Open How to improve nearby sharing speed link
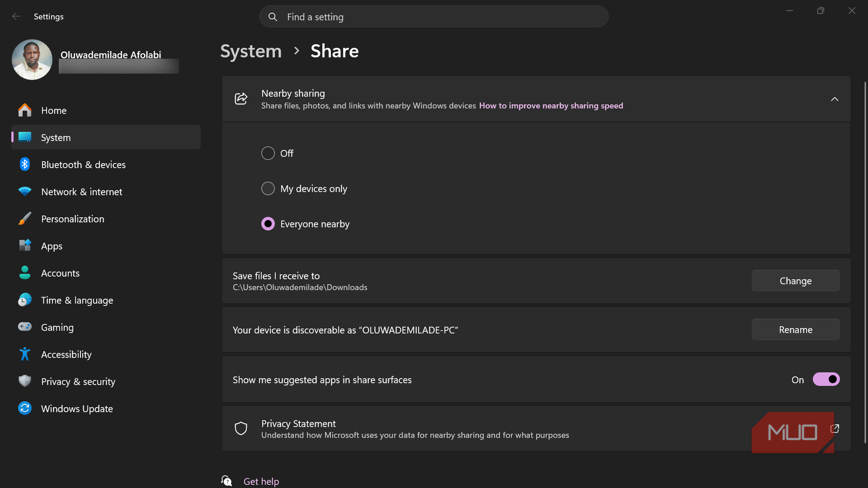 pos(551,106)
